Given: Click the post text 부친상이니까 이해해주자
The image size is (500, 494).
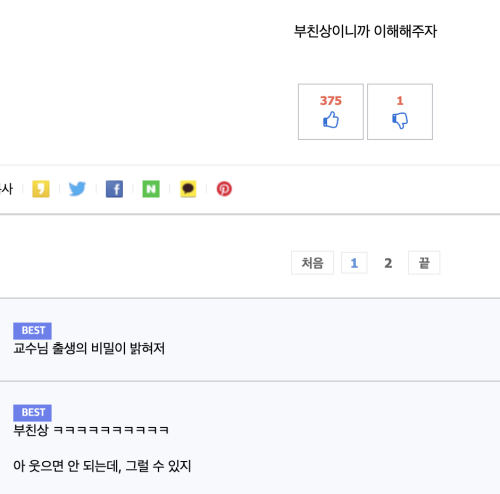Looking at the screenshot, I should coord(365,31).
